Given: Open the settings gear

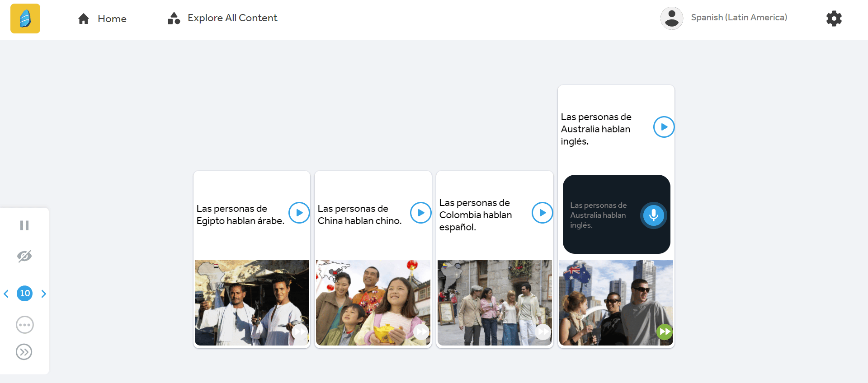Looking at the screenshot, I should tap(834, 19).
